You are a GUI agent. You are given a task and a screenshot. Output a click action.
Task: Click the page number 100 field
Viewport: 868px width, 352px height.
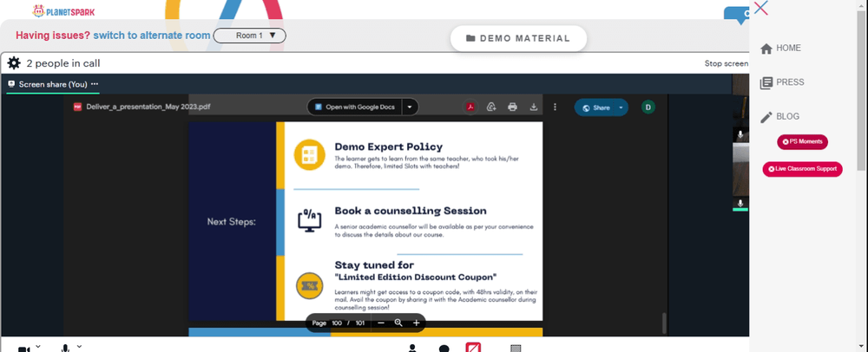pos(337,323)
